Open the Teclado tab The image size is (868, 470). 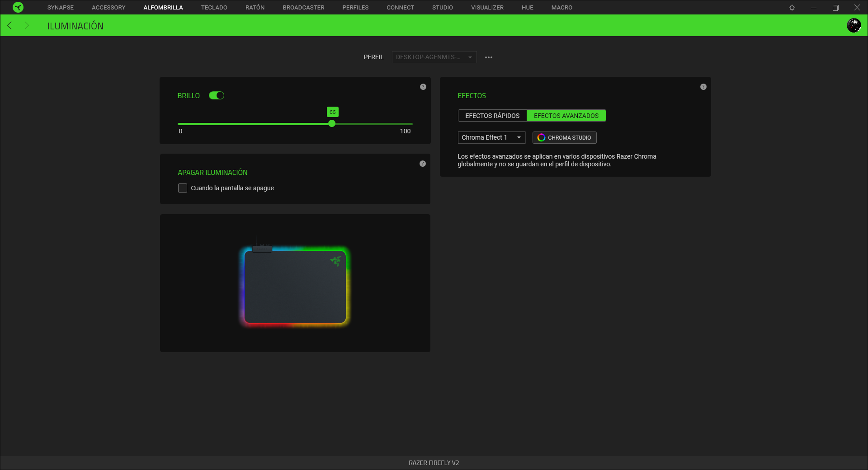[214, 8]
